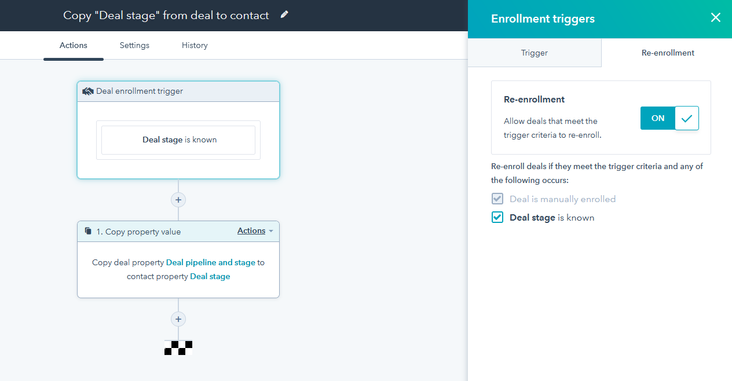Open the Actions dropdown on step 1
The width and height of the screenshot is (732, 381).
coord(255,231)
